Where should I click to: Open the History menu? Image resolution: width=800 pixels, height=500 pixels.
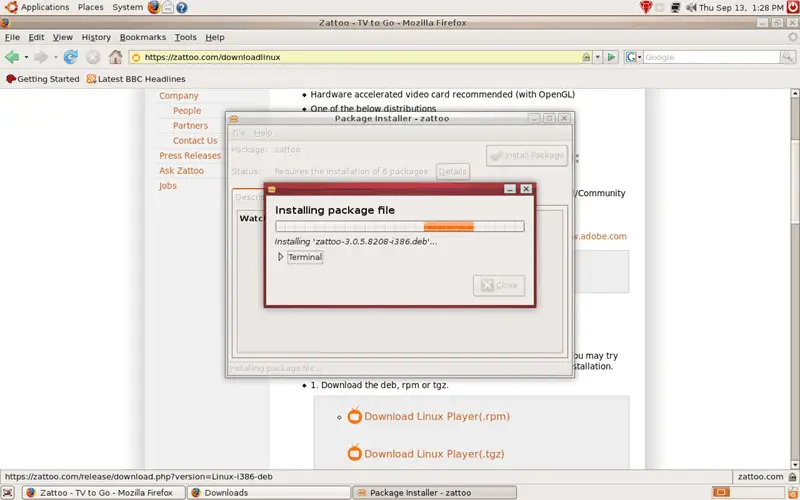[96, 37]
